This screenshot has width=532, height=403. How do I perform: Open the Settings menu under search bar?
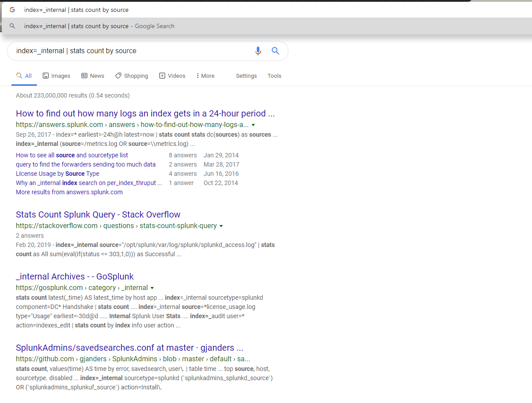[246, 76]
